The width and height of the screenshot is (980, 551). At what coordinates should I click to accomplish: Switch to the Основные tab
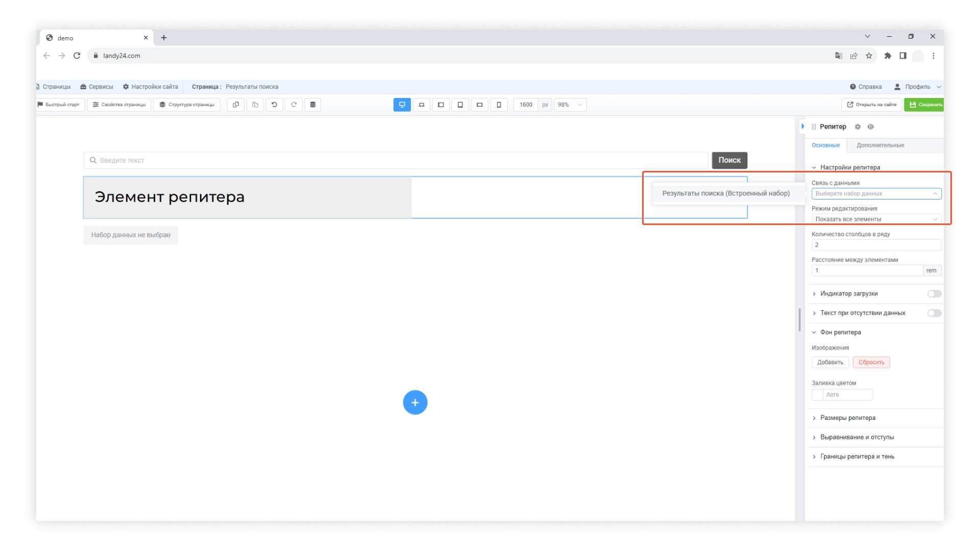click(825, 145)
